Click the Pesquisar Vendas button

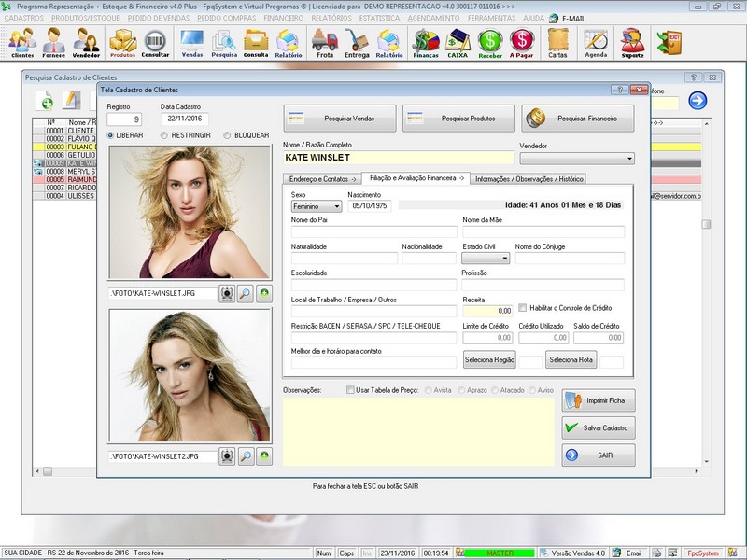[340, 119]
